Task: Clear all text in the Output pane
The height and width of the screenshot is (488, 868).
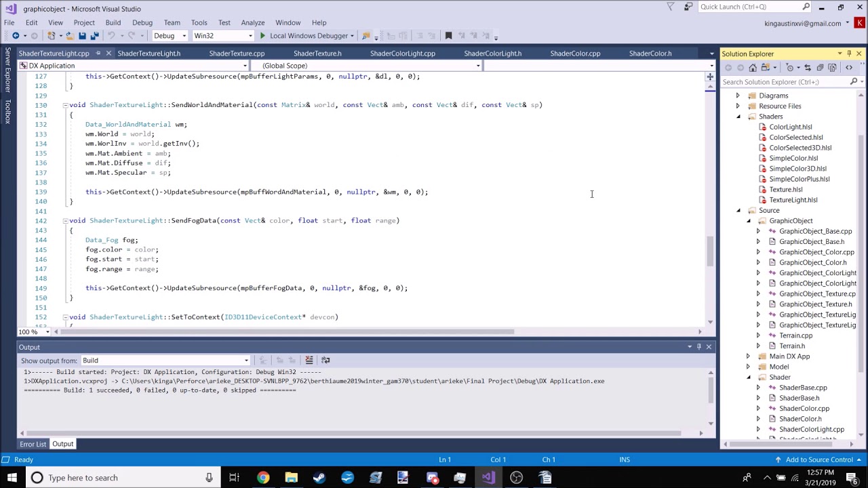Action: pos(309,361)
